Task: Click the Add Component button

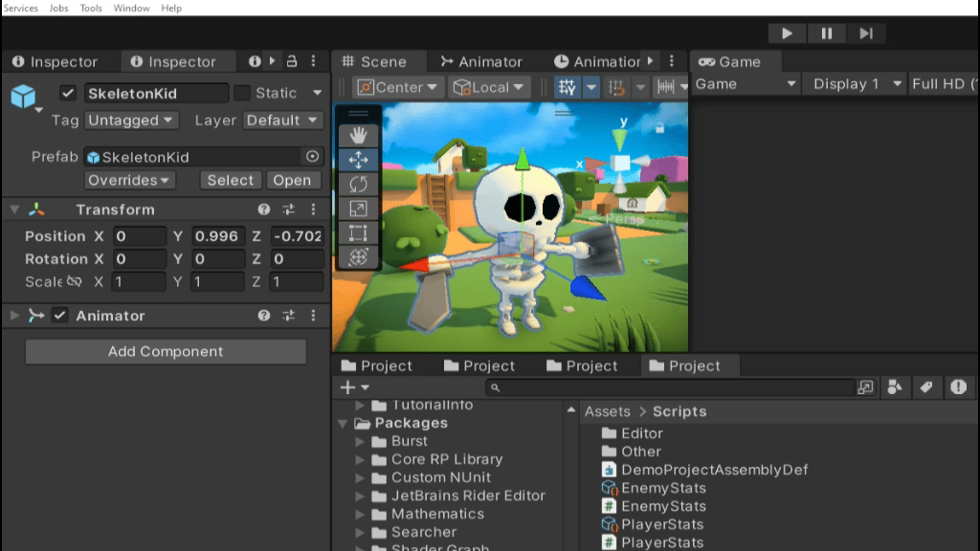Action: 166,351
